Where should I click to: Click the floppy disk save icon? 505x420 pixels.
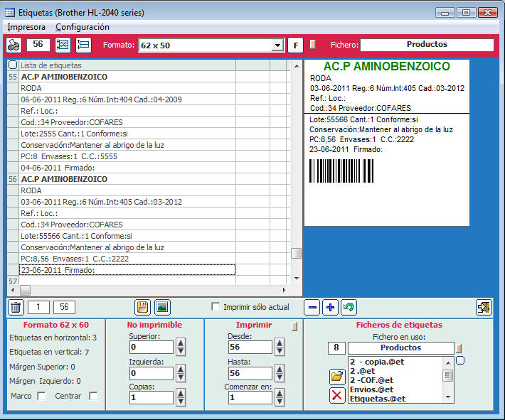pos(143,307)
